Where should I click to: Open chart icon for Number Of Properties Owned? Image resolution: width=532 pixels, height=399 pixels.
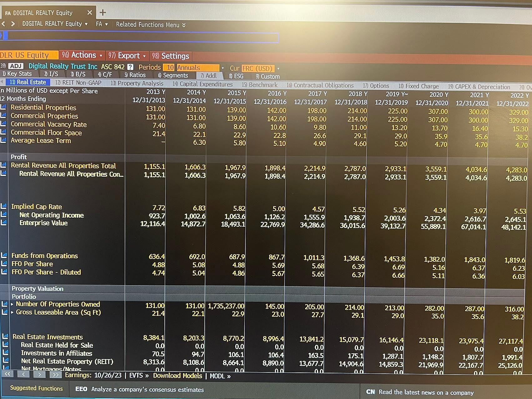click(x=4, y=304)
